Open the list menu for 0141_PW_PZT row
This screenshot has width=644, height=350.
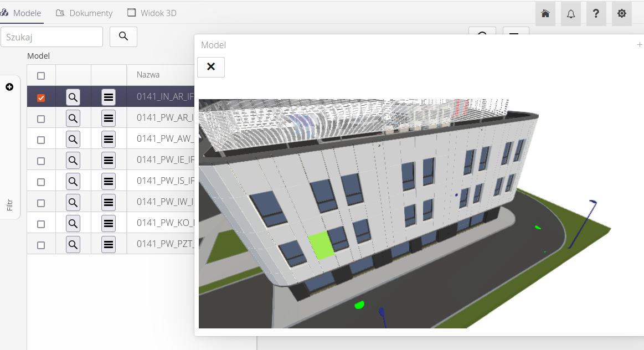109,244
